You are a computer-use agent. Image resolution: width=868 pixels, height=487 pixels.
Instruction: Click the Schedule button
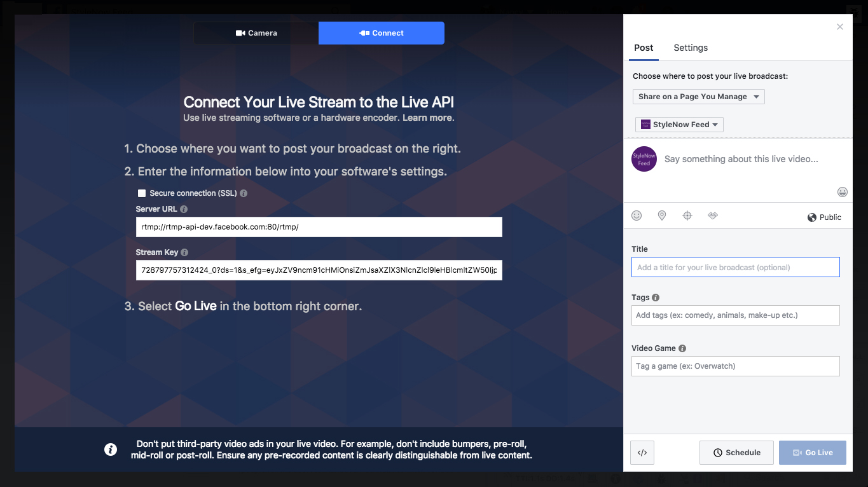pos(736,453)
